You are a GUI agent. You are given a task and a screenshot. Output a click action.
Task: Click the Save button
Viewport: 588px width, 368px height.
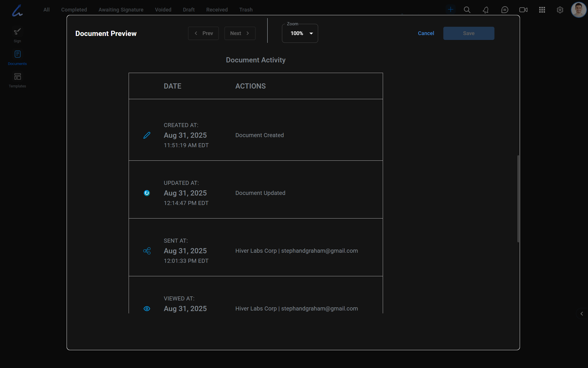tap(469, 33)
